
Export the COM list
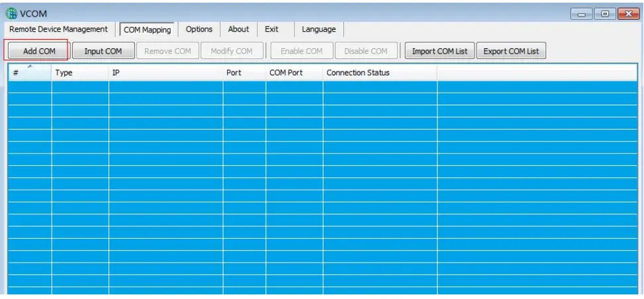pos(511,51)
